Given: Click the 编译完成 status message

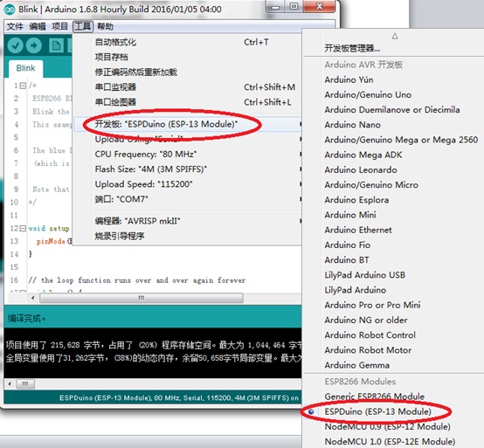Looking at the screenshot, I should [26, 318].
